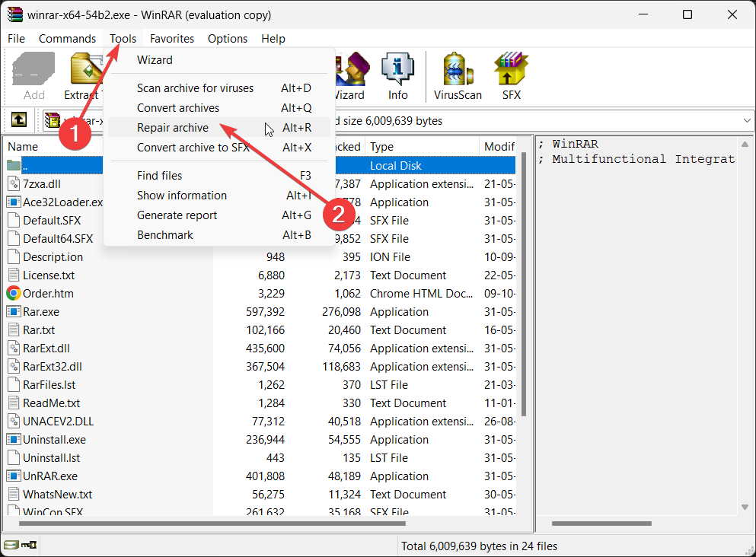Screen dimensions: 756x557
Task: Sort by the Modified column header
Action: coord(499,146)
